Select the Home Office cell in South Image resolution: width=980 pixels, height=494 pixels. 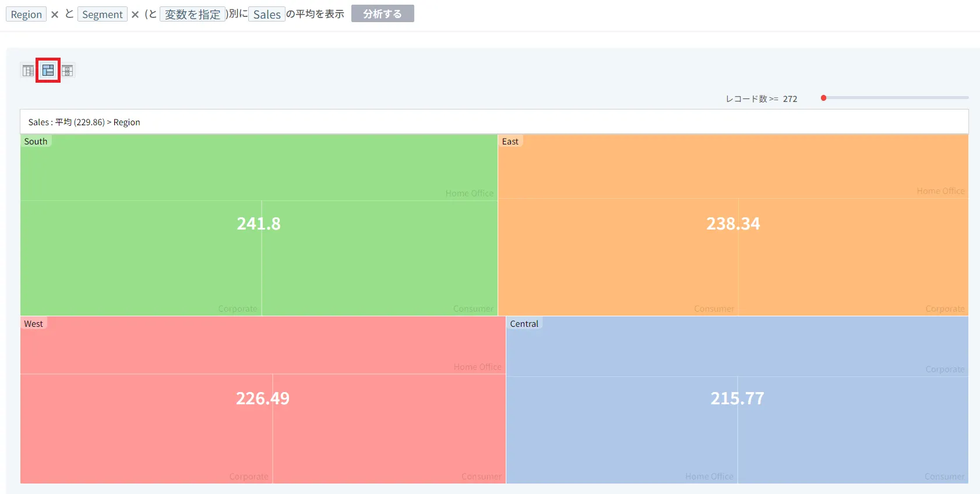point(259,168)
